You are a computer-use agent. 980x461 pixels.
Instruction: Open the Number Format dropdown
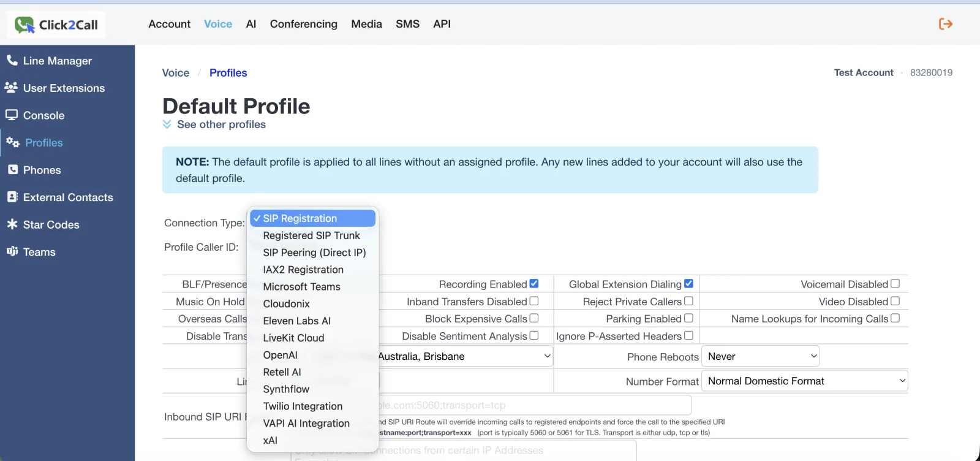point(804,381)
